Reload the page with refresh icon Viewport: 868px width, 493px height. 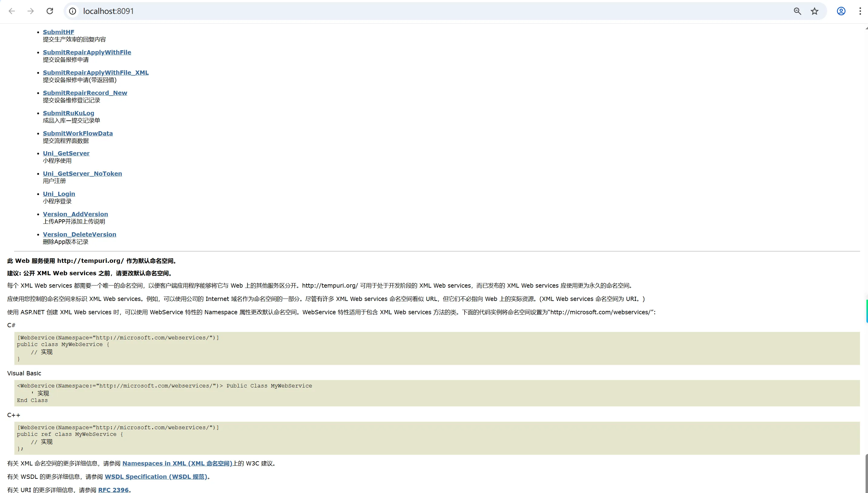pyautogui.click(x=50, y=11)
